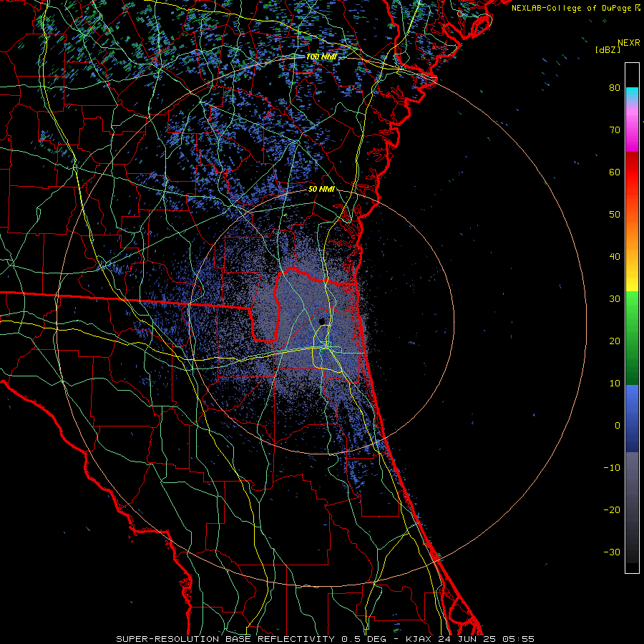Click the -30 value on the dBZ scale
The image size is (644, 644).
click(612, 552)
